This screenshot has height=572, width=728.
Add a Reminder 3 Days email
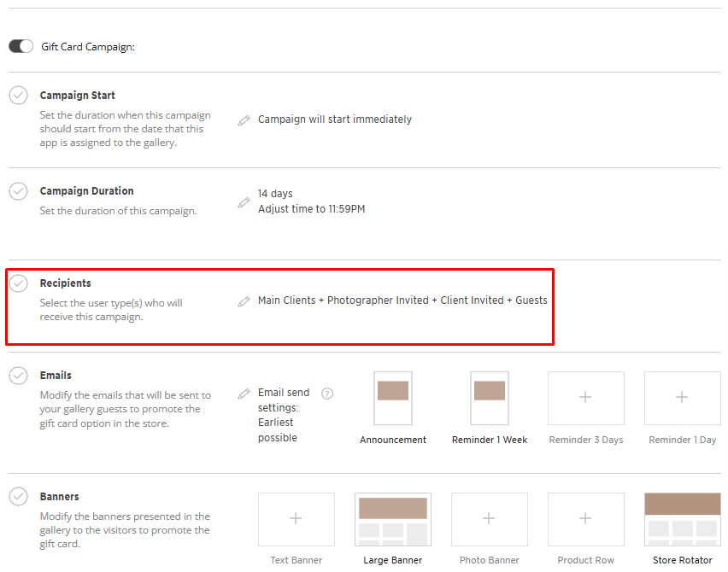click(585, 398)
